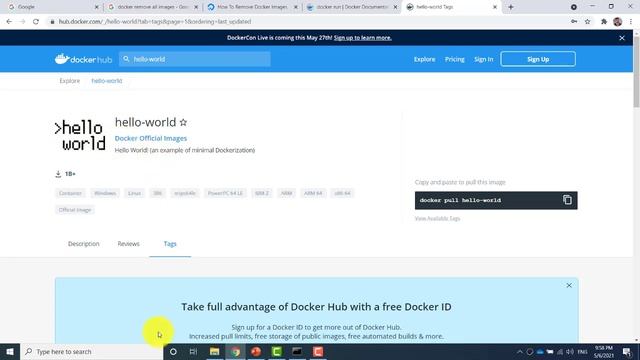Screen dimensions: 640x360
Task: Open a new browser tab
Action: click(511, 7)
